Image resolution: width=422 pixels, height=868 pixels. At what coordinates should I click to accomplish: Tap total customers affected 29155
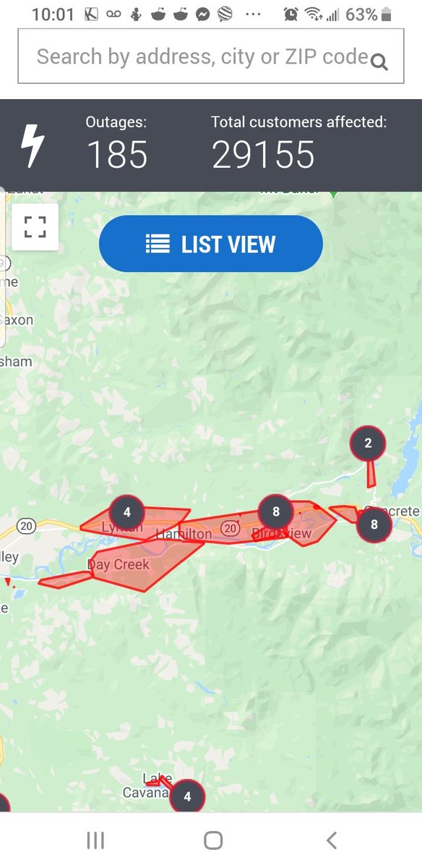(263, 155)
